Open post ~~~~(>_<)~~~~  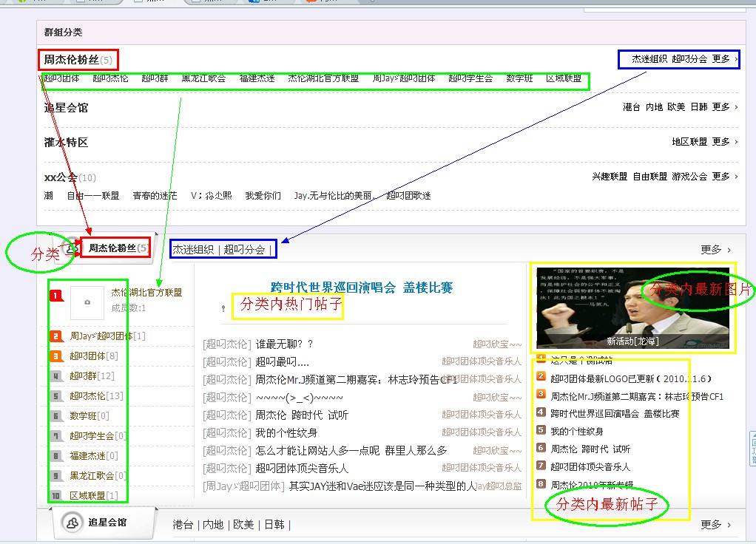300,398
